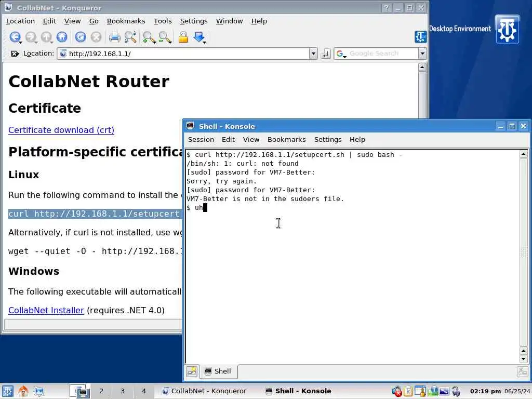Switch to virtual desktop 2
Viewport: 532px width, 399px height.
(x=101, y=391)
